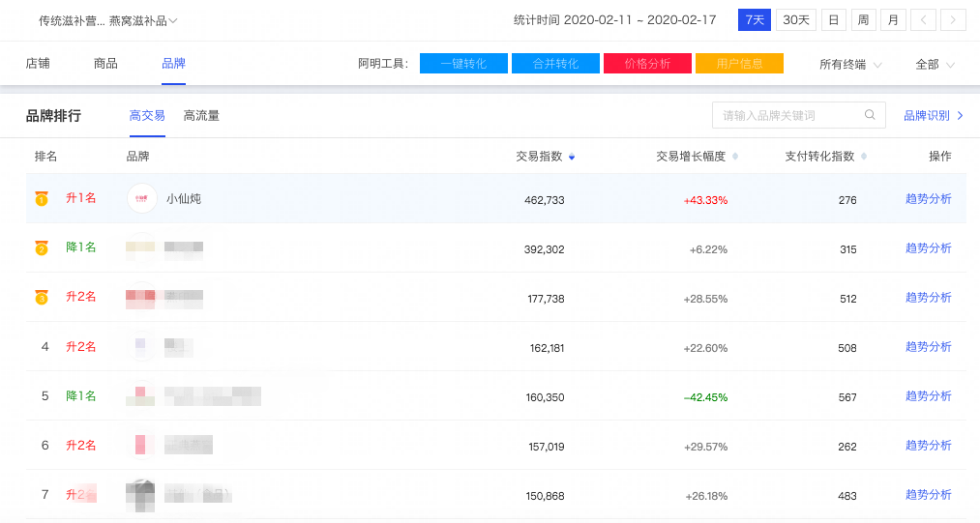Click the previous period arrow

click(x=925, y=20)
